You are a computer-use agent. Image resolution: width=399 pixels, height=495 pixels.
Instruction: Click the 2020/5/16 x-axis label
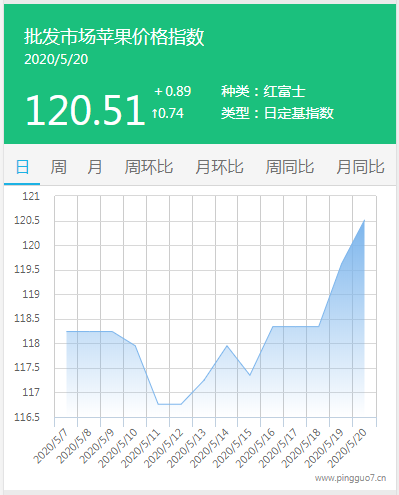point(255,448)
